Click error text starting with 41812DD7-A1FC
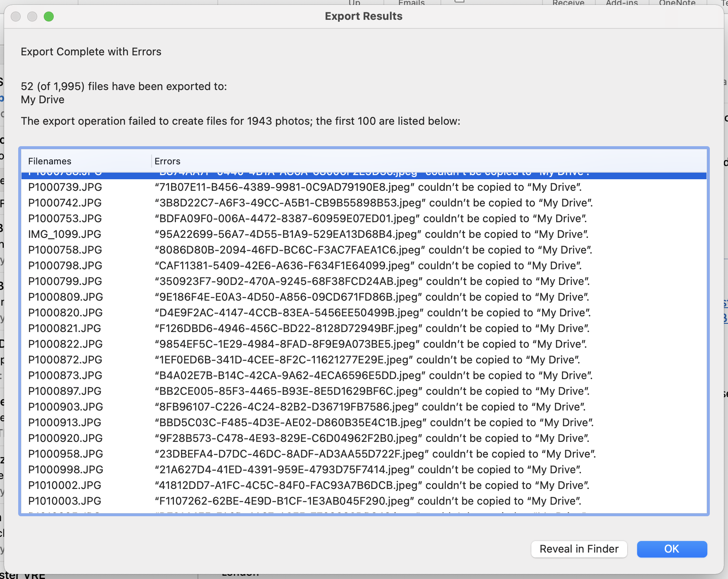The width and height of the screenshot is (728, 579). coord(372,485)
